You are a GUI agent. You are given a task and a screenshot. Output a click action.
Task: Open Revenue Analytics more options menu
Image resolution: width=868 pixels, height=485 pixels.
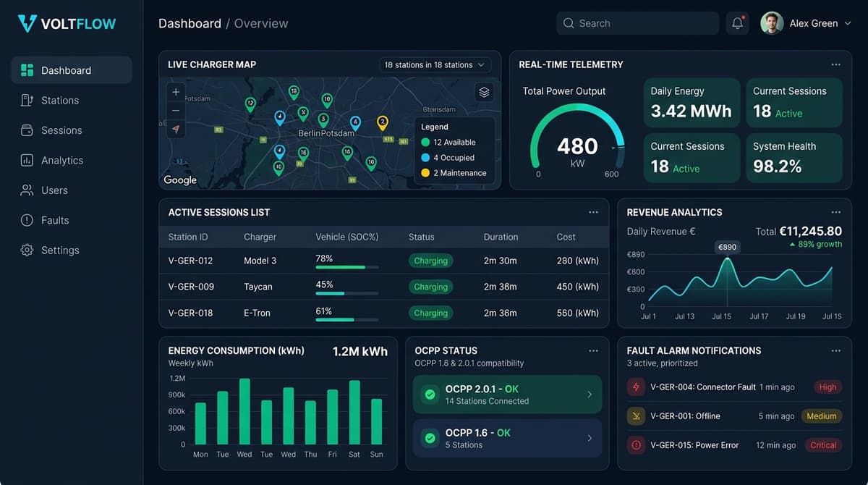pyautogui.click(x=835, y=212)
